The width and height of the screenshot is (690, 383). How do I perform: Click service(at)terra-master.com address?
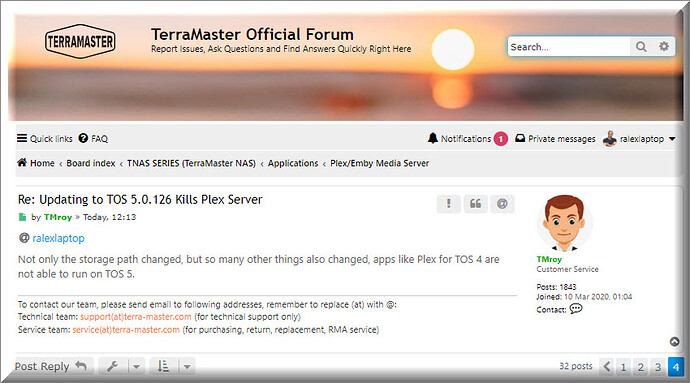click(x=126, y=330)
